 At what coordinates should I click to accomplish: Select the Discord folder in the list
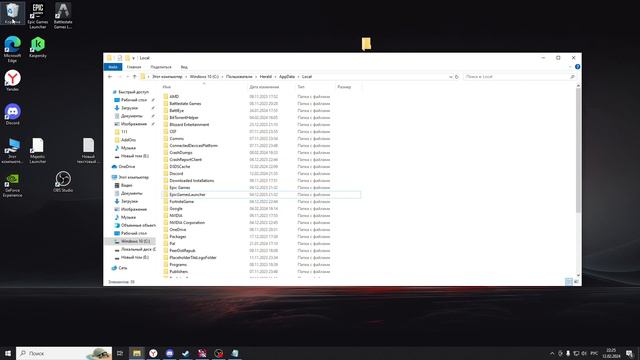[x=176, y=173]
